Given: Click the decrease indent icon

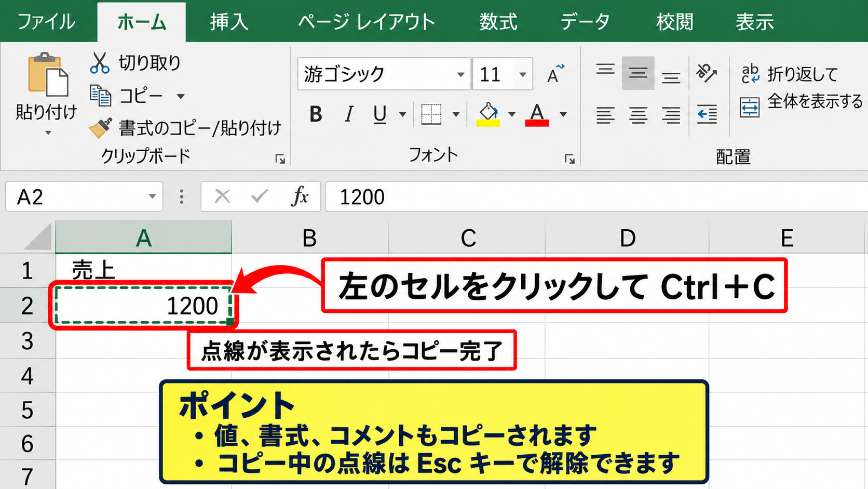Looking at the screenshot, I should click(x=707, y=114).
